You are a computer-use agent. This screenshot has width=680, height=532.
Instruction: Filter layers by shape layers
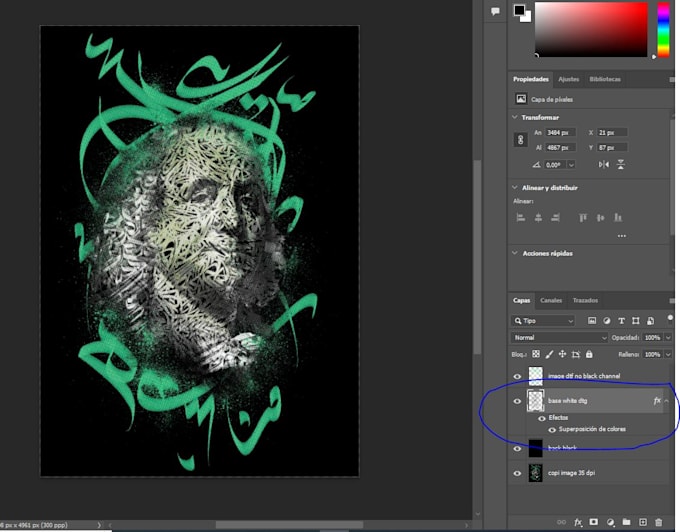(635, 321)
